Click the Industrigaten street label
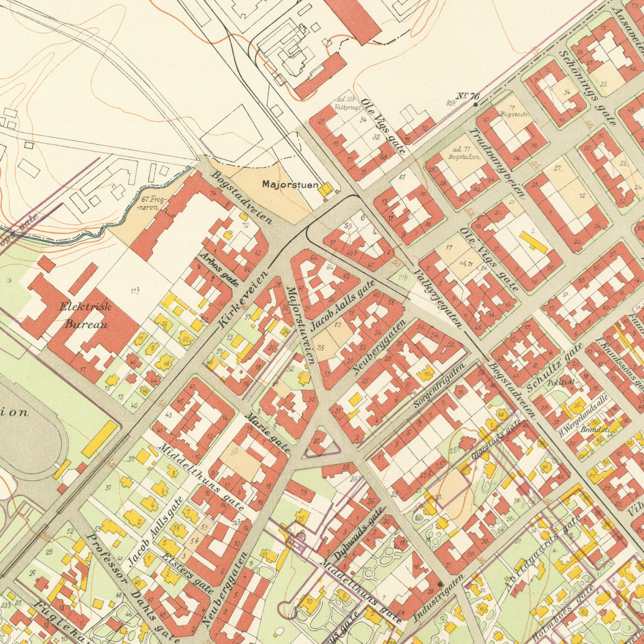Viewport: 644px width, 644px height. (x=438, y=598)
